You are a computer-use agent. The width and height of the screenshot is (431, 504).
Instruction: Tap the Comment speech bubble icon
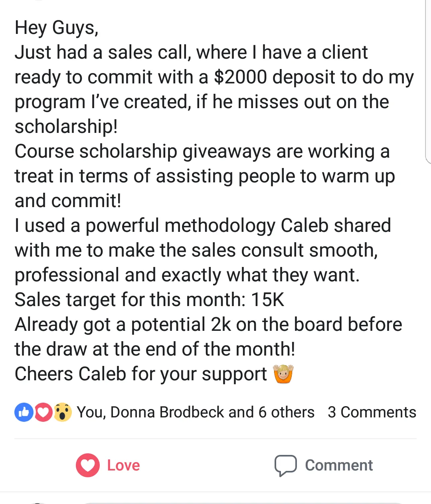point(285,465)
